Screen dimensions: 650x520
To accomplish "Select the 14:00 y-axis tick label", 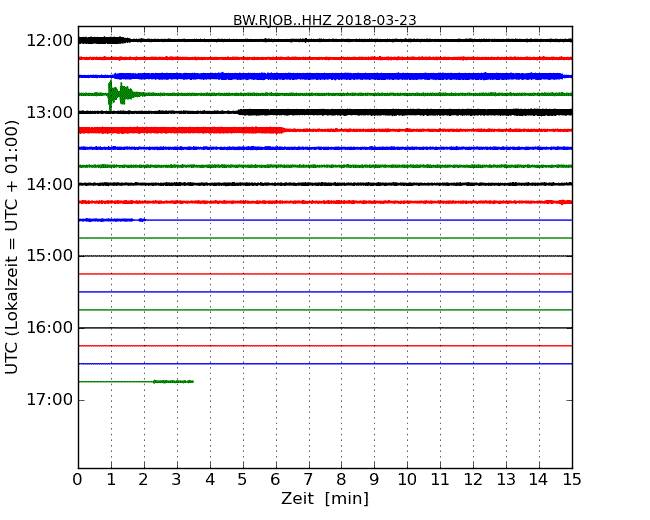I will [50, 184].
